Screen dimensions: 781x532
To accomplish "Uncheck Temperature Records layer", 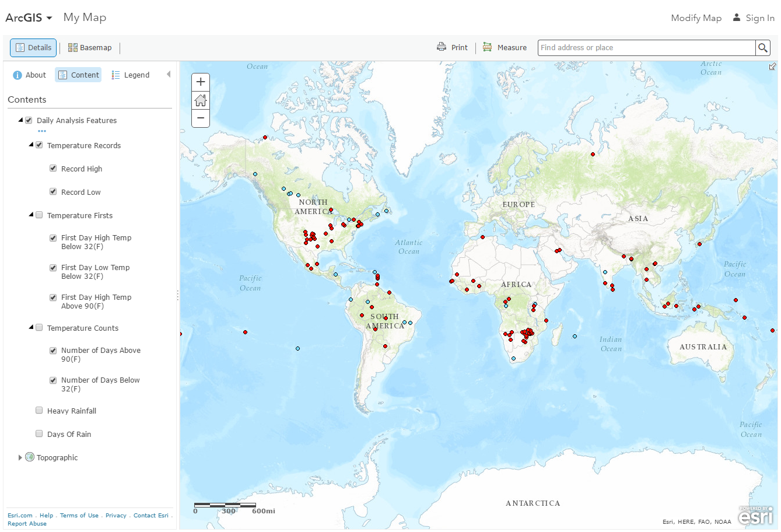I will pyautogui.click(x=39, y=145).
